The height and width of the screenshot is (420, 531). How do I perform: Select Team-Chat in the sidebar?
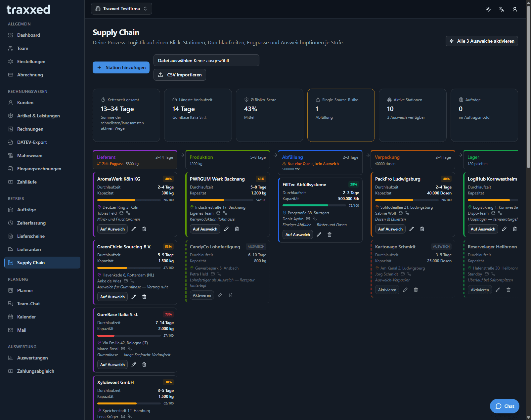(42, 304)
